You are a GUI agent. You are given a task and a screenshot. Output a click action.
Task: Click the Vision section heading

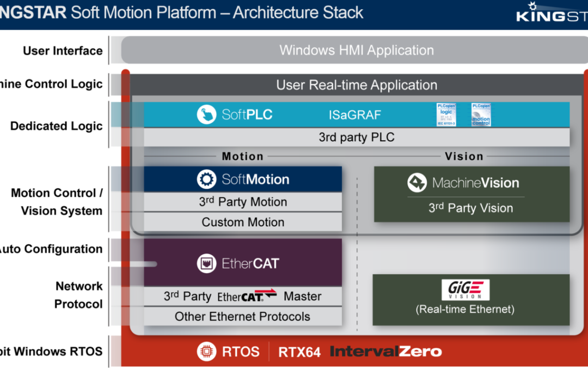coord(464,156)
